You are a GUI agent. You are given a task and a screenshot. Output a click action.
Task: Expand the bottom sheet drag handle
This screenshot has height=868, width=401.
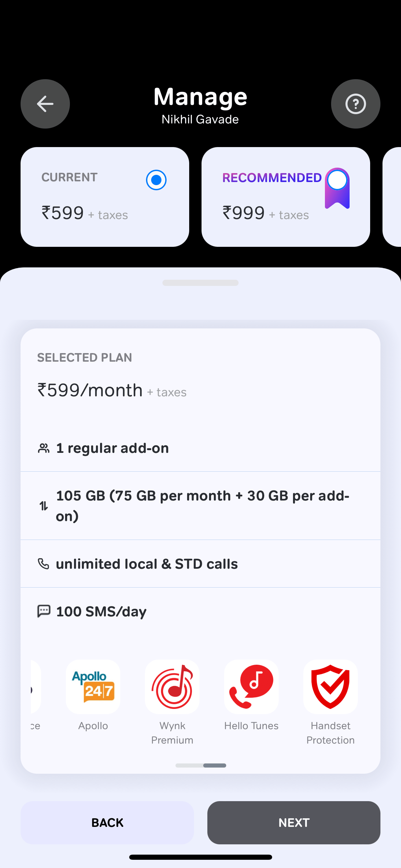200,283
